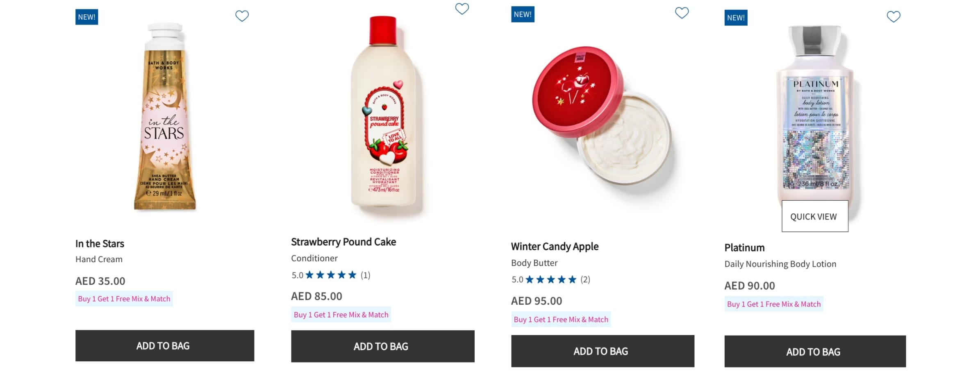Open the In the Stars product title
Screen dimensions: 980x374
pyautogui.click(x=100, y=244)
